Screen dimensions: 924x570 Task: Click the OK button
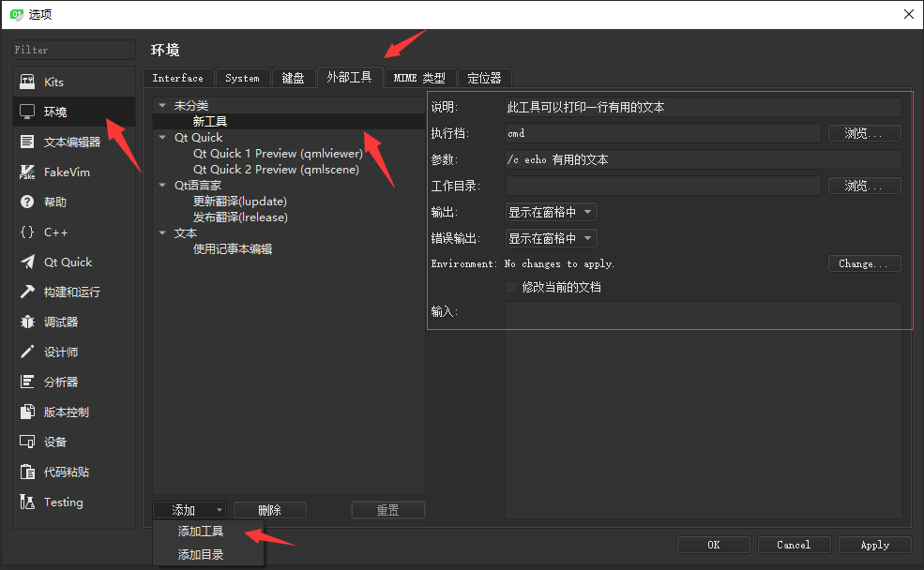pos(714,545)
